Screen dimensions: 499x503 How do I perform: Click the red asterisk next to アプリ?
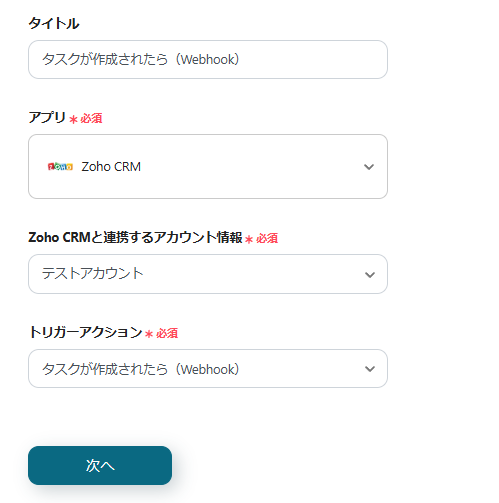point(73,119)
